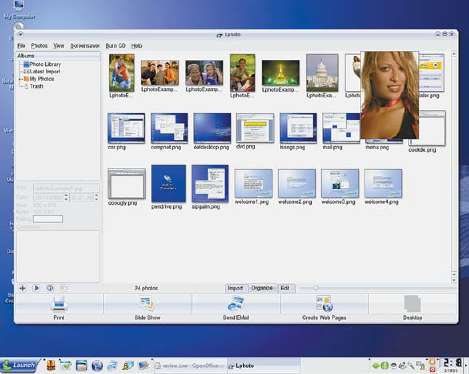
Task: Click the plus icon to add an album
Action: coord(23,288)
